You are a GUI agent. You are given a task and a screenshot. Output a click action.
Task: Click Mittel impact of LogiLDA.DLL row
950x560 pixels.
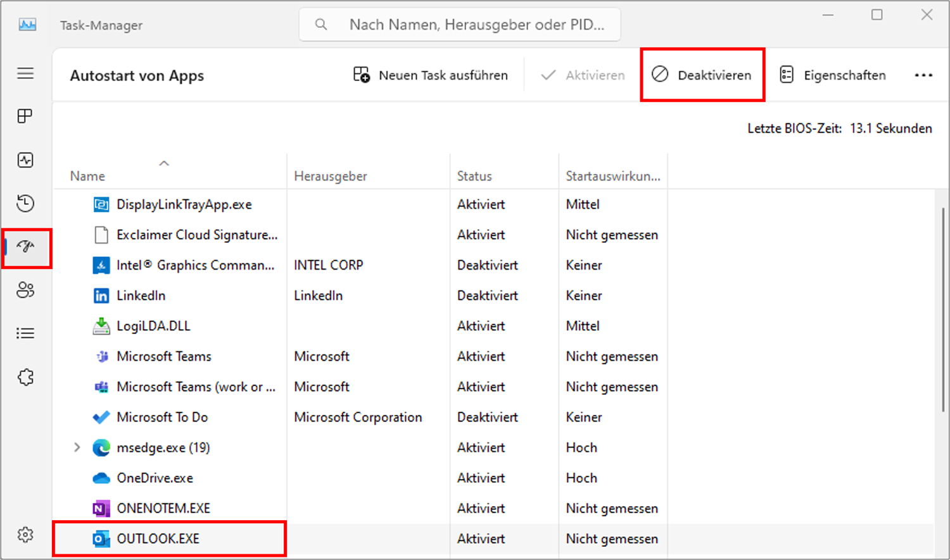click(583, 326)
